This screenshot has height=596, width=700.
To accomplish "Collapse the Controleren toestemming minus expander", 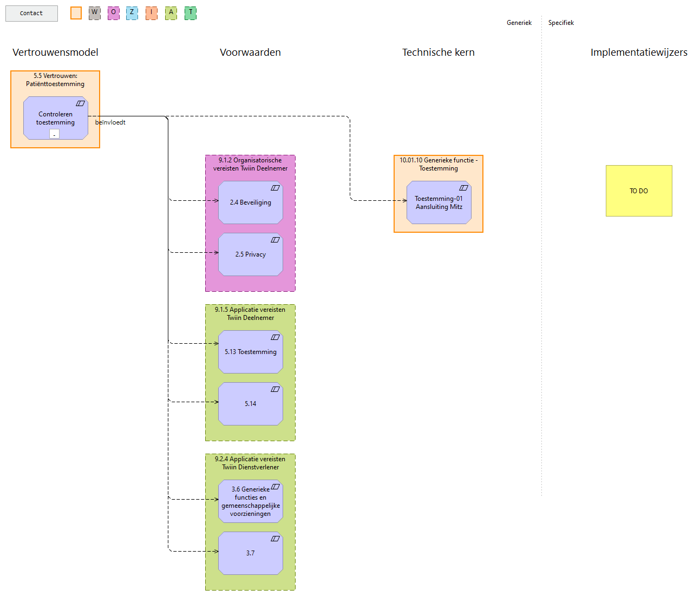I will (55, 134).
